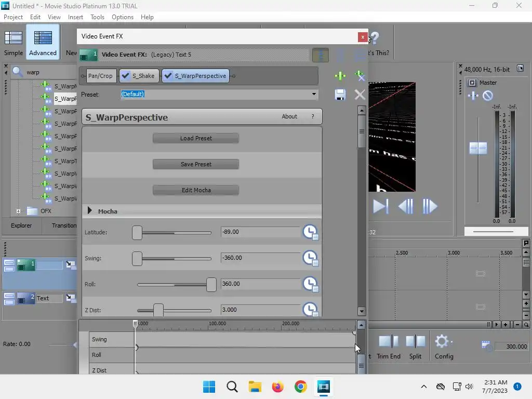Animate Latitude parameter clock icon

pyautogui.click(x=310, y=232)
